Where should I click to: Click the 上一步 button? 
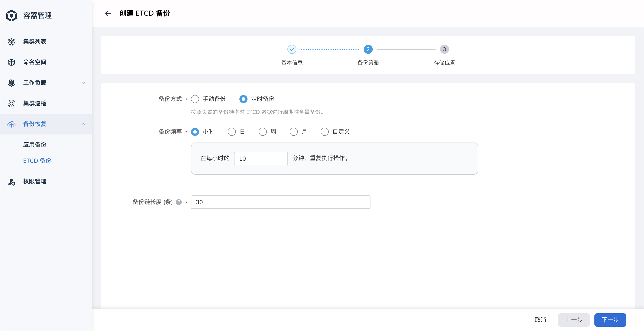tap(574, 320)
